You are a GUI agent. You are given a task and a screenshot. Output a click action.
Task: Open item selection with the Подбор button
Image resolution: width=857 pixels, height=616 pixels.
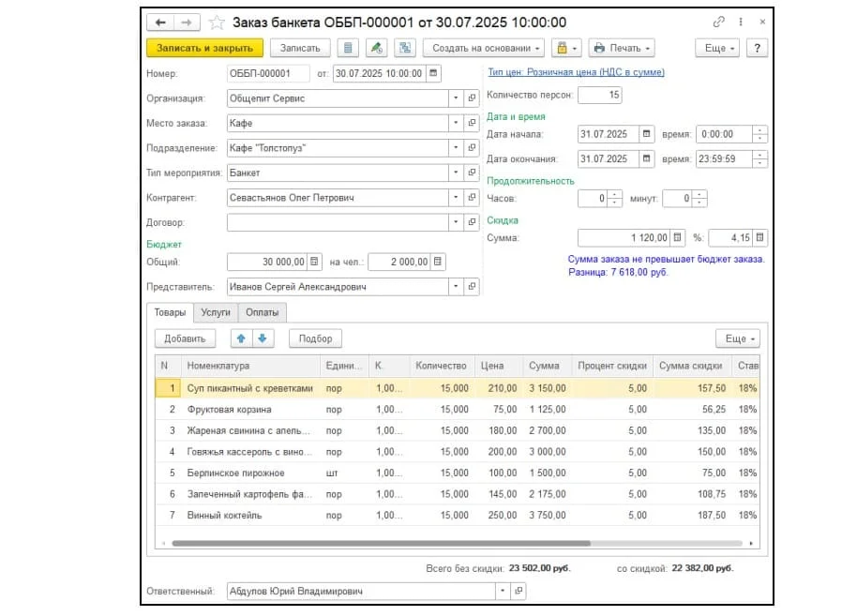pyautogui.click(x=315, y=338)
